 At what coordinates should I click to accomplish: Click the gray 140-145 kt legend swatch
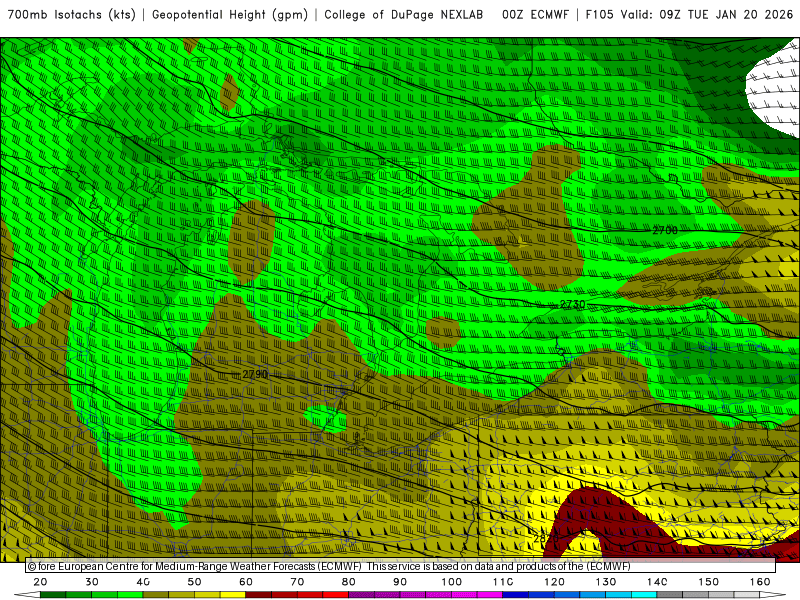pyautogui.click(x=670, y=595)
